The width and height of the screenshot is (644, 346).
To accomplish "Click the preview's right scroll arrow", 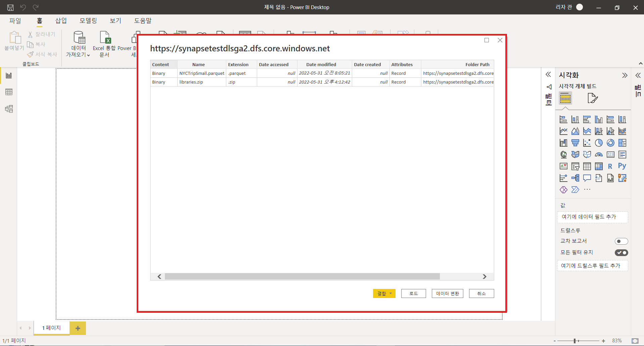I will pos(485,277).
